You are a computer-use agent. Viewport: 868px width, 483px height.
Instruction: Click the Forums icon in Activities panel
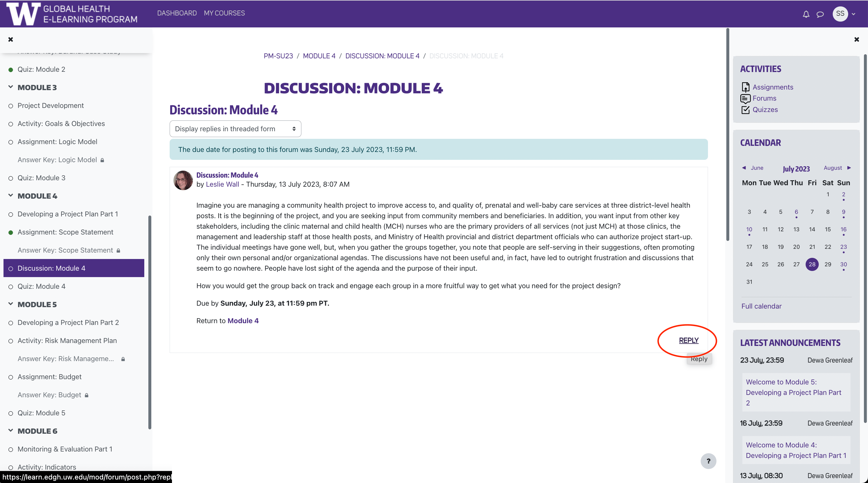(x=745, y=98)
